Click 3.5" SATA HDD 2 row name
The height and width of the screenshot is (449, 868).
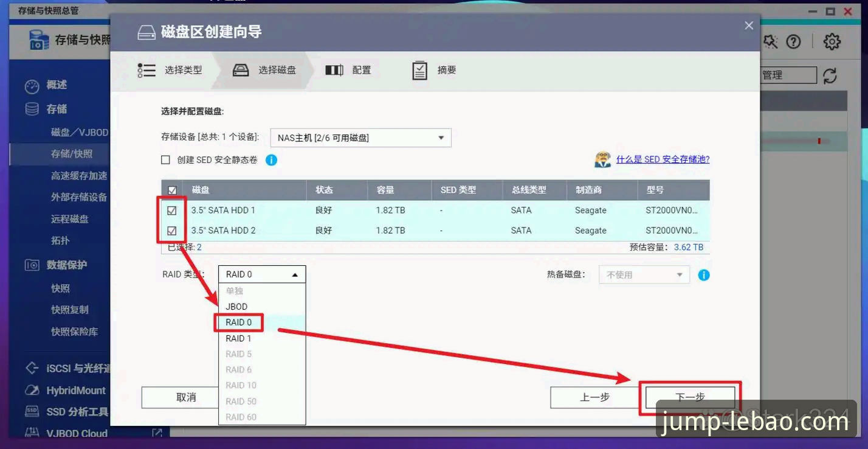(223, 231)
